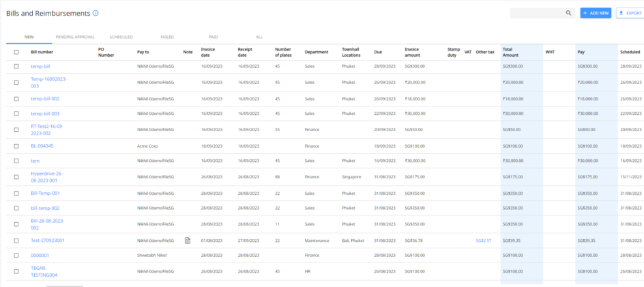Image resolution: width=644 pixels, height=287 pixels.
Task: Check the box for RT-Test2-16-09-2023-002
Action: coord(16,130)
